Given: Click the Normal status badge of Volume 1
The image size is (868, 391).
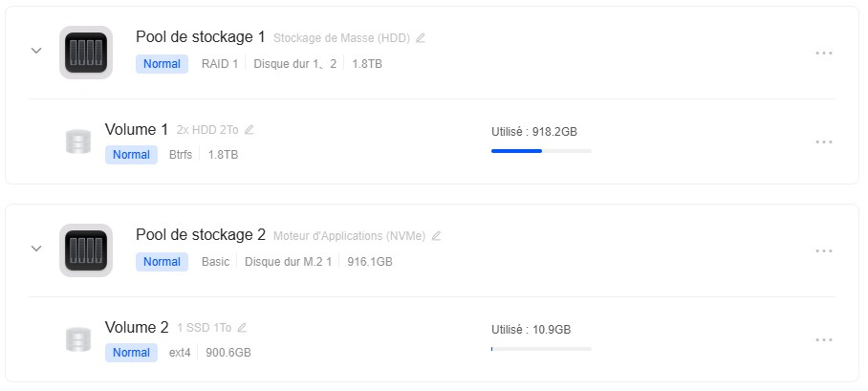Looking at the screenshot, I should pyautogui.click(x=131, y=155).
